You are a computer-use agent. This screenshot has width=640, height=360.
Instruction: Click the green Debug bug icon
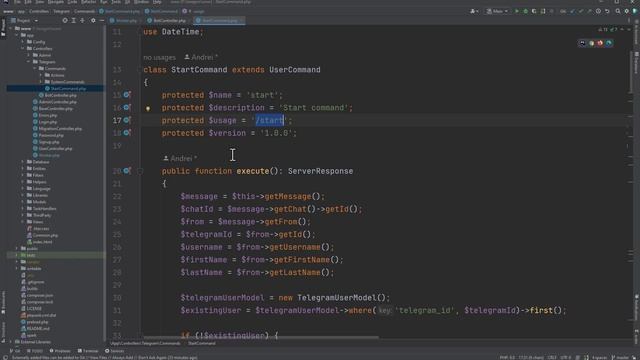(525, 11)
